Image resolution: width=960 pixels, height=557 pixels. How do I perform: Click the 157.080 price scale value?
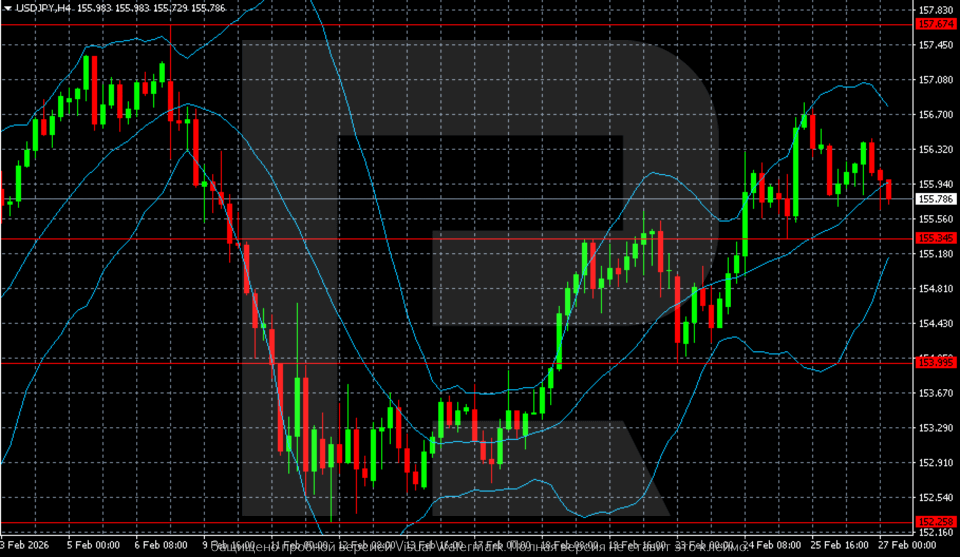pos(937,80)
